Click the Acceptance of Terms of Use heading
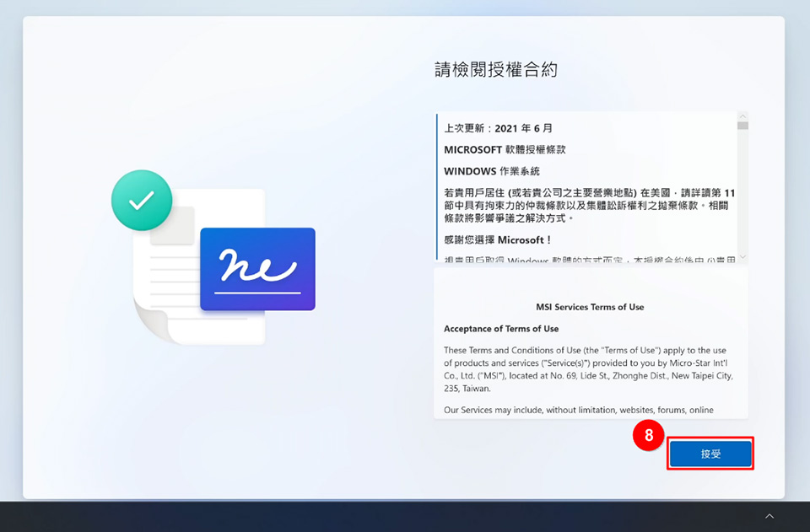The image size is (810, 532). tap(501, 329)
